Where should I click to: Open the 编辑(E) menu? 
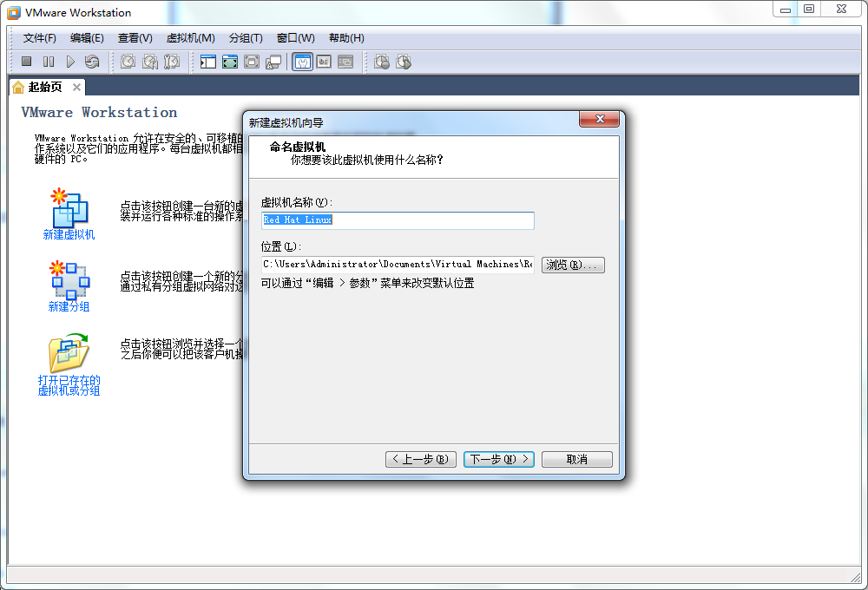(x=87, y=37)
